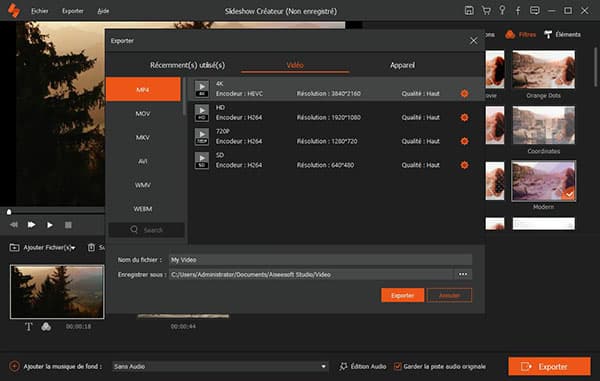
Task: Click the feedback chat icon
Action: 535,10
